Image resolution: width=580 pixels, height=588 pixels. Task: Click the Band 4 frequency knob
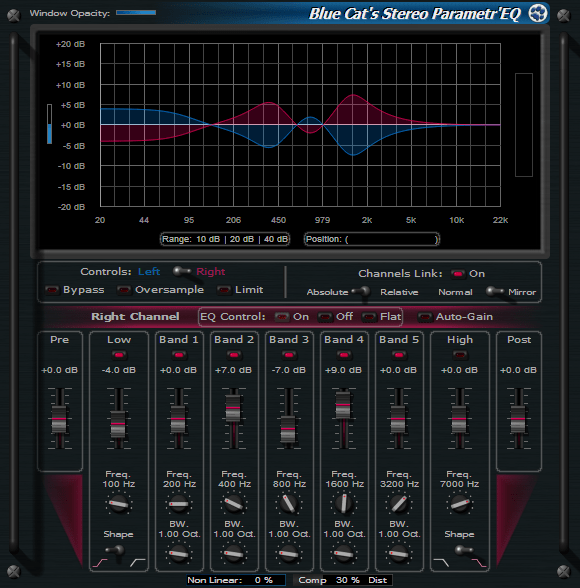(343, 504)
